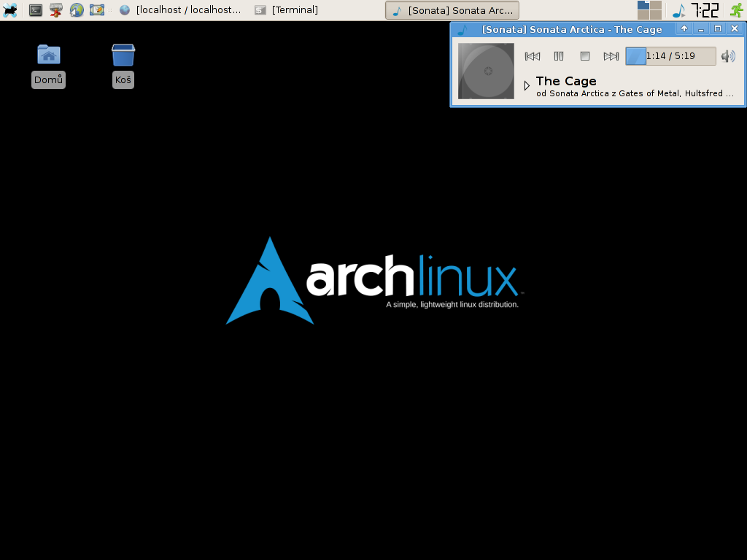Close the Sonata window
Image resolution: width=747 pixels, height=560 pixels.
click(x=735, y=28)
